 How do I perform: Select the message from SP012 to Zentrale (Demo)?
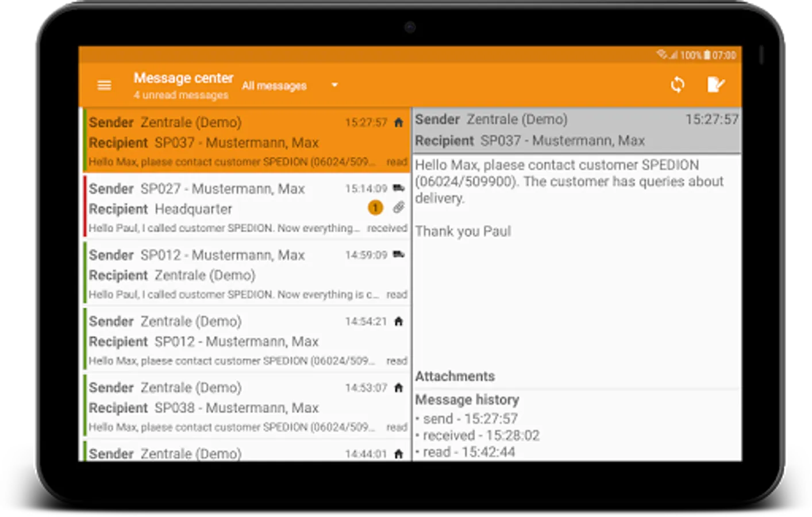(247, 273)
